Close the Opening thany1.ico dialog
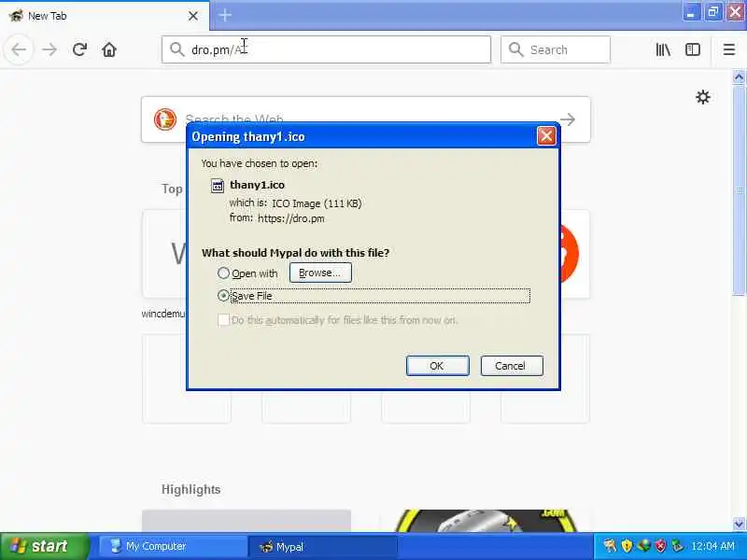 (546, 136)
